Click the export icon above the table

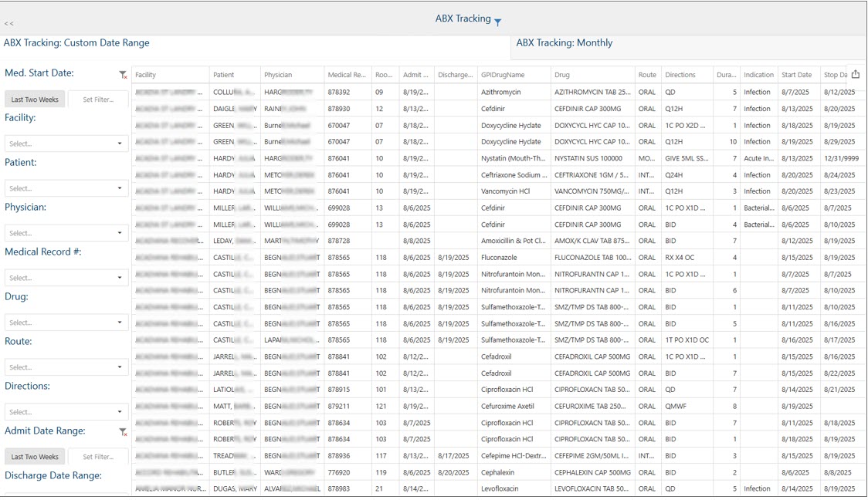[x=856, y=74]
